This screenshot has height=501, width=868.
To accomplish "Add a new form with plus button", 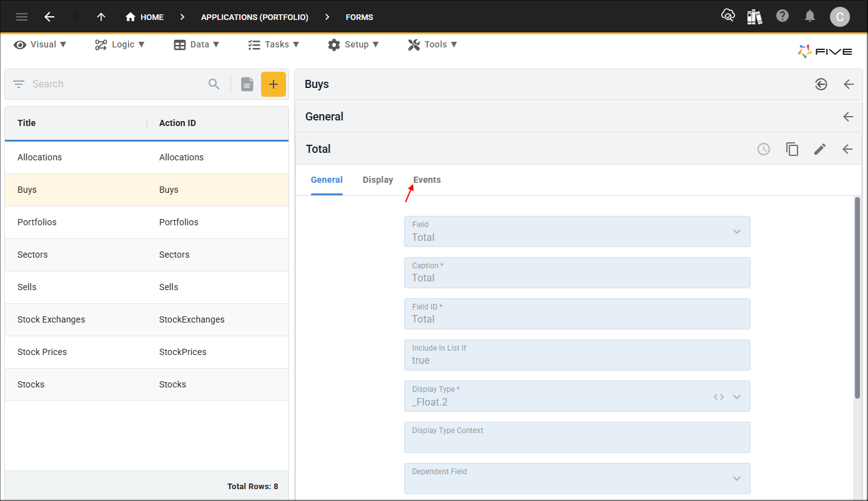I will [274, 84].
